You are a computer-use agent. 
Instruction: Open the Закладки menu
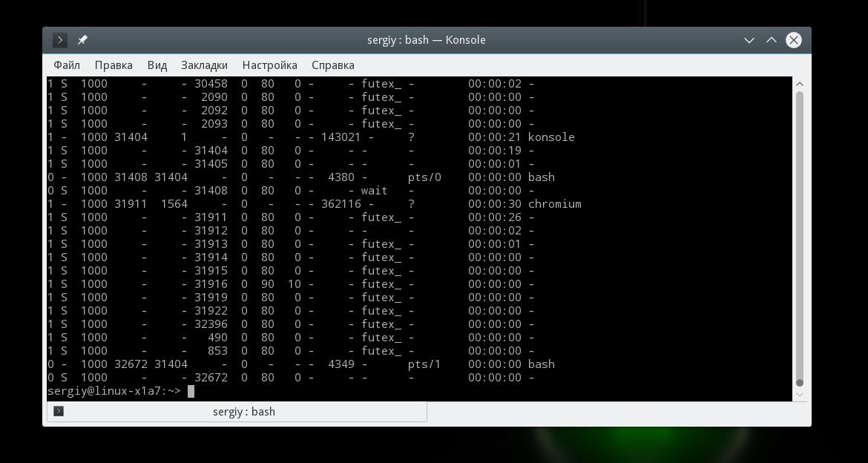point(204,65)
